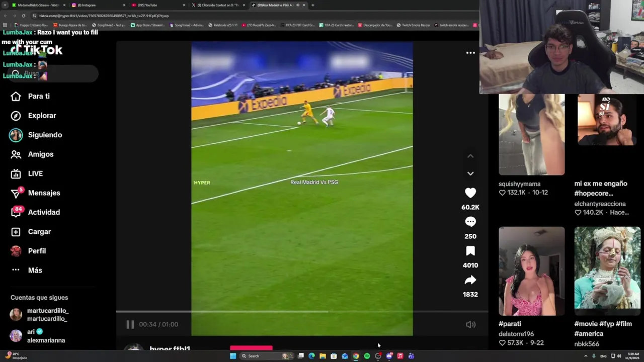Reload the page in browser

click(24, 16)
